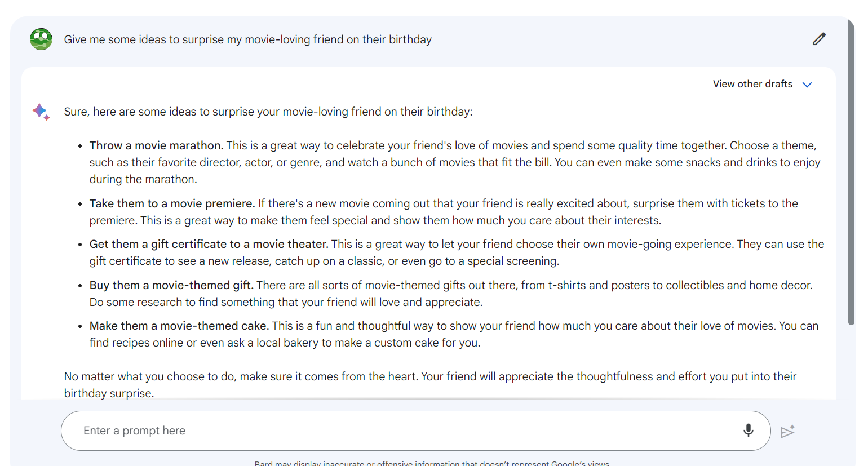Click the bold "Buy them a movie-themed gift." heading

click(x=171, y=285)
